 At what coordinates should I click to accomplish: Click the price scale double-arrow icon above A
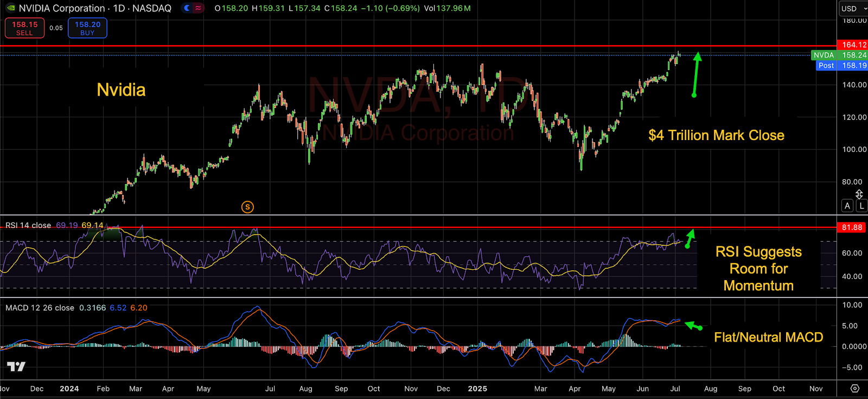(859, 194)
